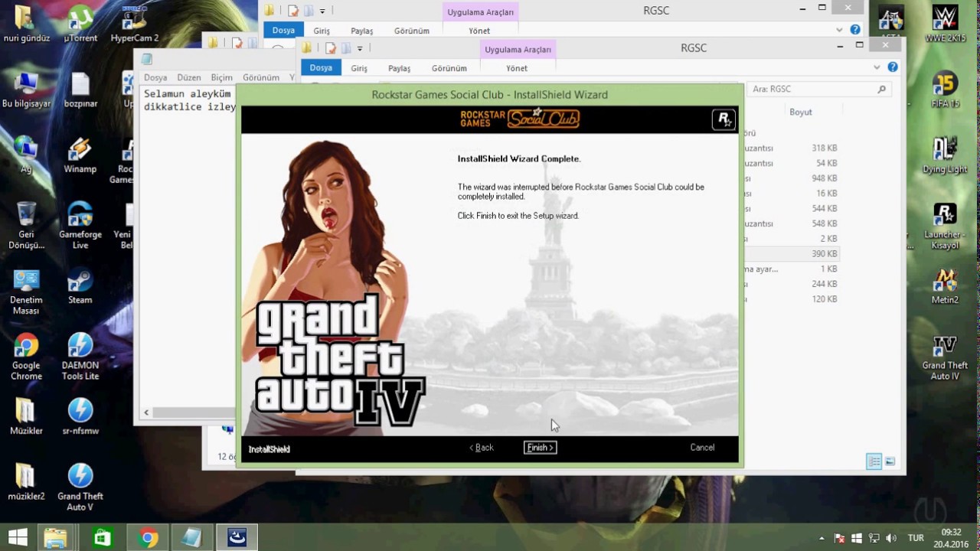This screenshot has height=551, width=980.
Task: Open the Metin2 desktop shortcut
Action: coord(945,286)
